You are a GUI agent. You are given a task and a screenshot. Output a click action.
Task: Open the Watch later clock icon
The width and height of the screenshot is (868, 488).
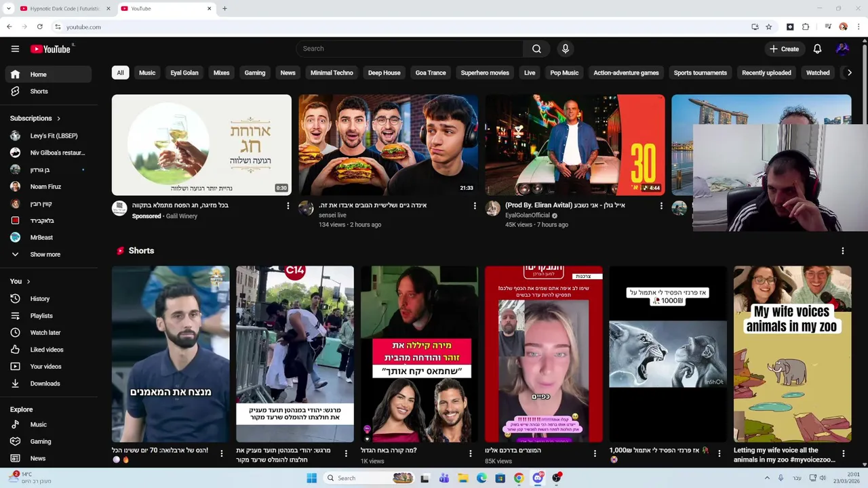(15, 333)
